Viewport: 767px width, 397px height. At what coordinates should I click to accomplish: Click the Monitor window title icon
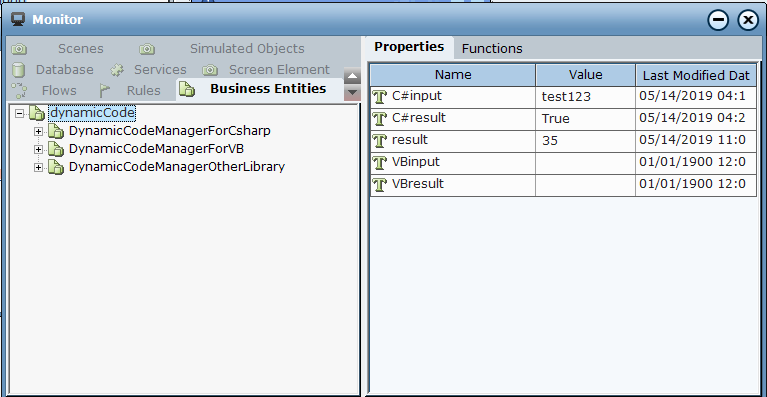click(19, 20)
